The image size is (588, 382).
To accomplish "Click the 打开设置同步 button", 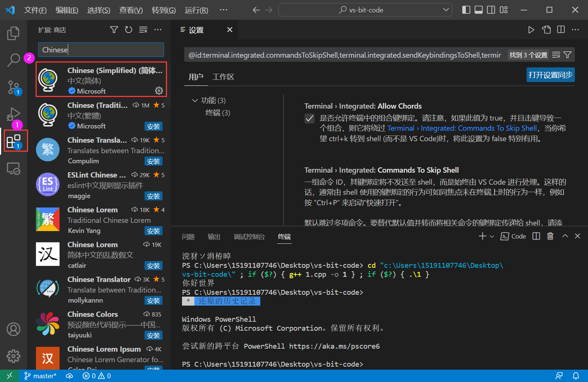I will pos(551,75).
